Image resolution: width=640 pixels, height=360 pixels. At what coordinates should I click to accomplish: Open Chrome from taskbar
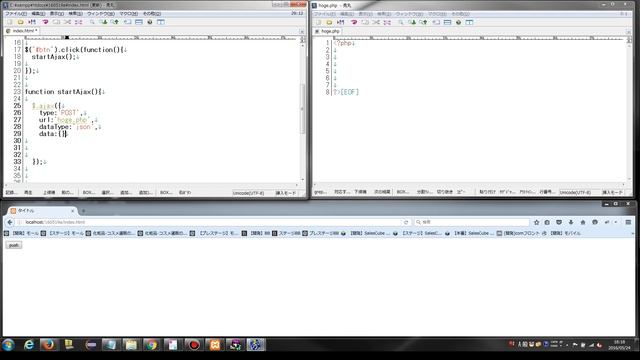tap(152, 345)
